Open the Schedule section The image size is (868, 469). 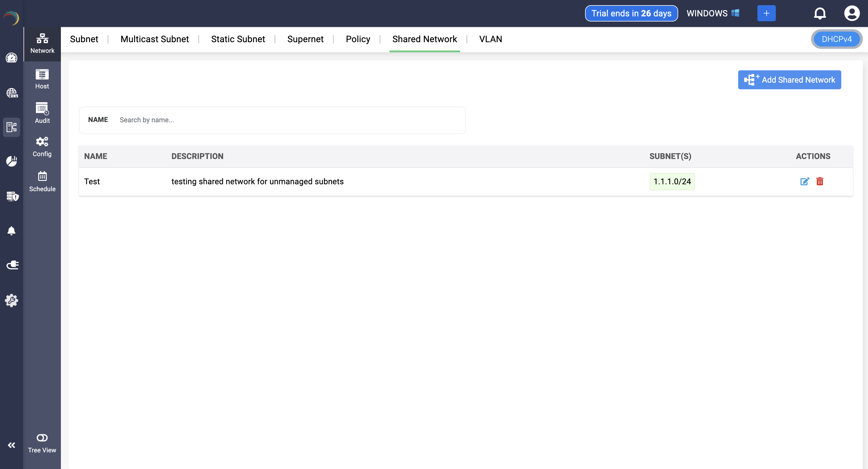coord(42,181)
